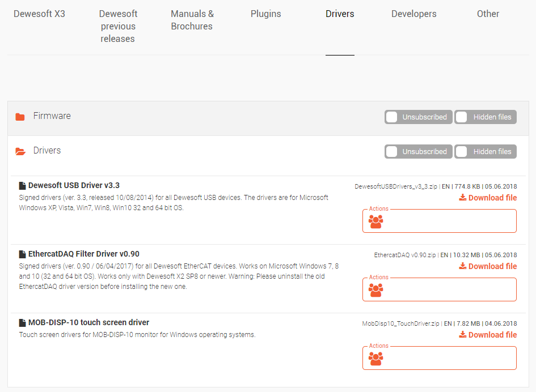Click the Actions box under Dewesoft USB Driver download
536x392 pixels.
pyautogui.click(x=439, y=221)
